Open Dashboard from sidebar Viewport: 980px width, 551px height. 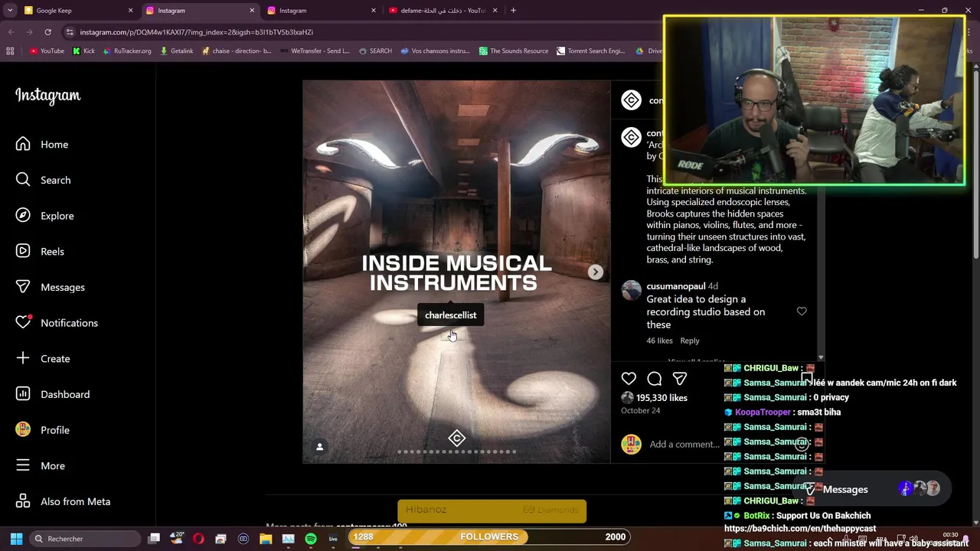53,394
